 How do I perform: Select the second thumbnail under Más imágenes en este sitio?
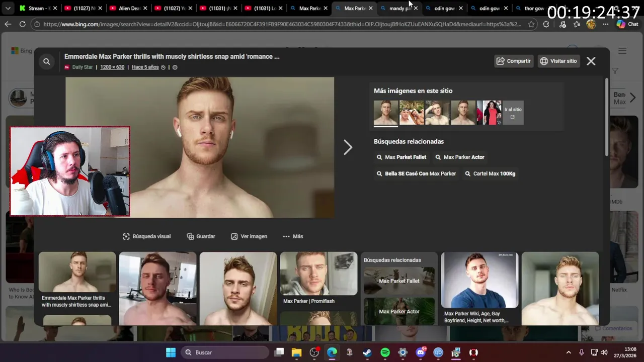pyautogui.click(x=412, y=113)
